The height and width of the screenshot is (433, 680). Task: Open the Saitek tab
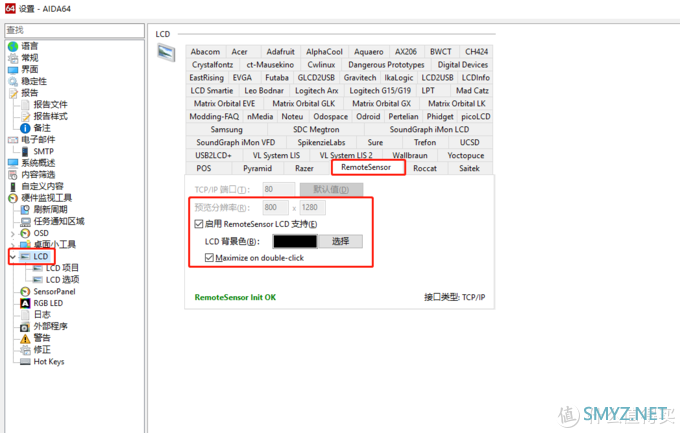click(469, 168)
